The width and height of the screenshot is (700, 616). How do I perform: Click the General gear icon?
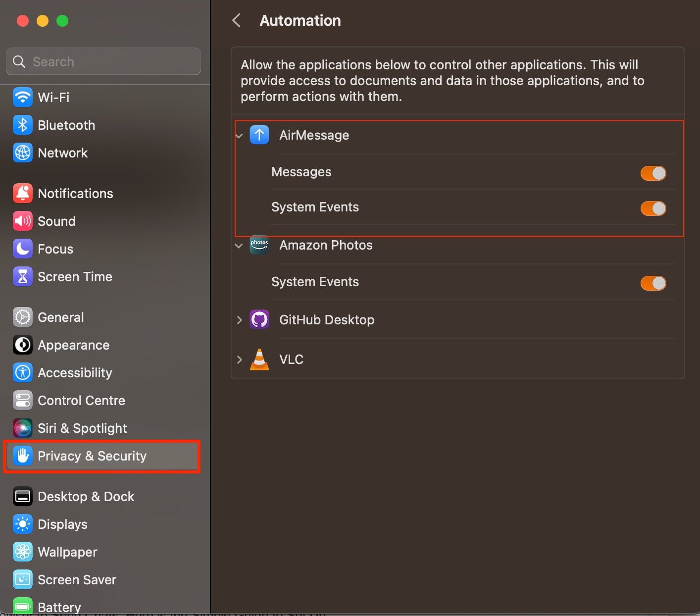(x=23, y=317)
